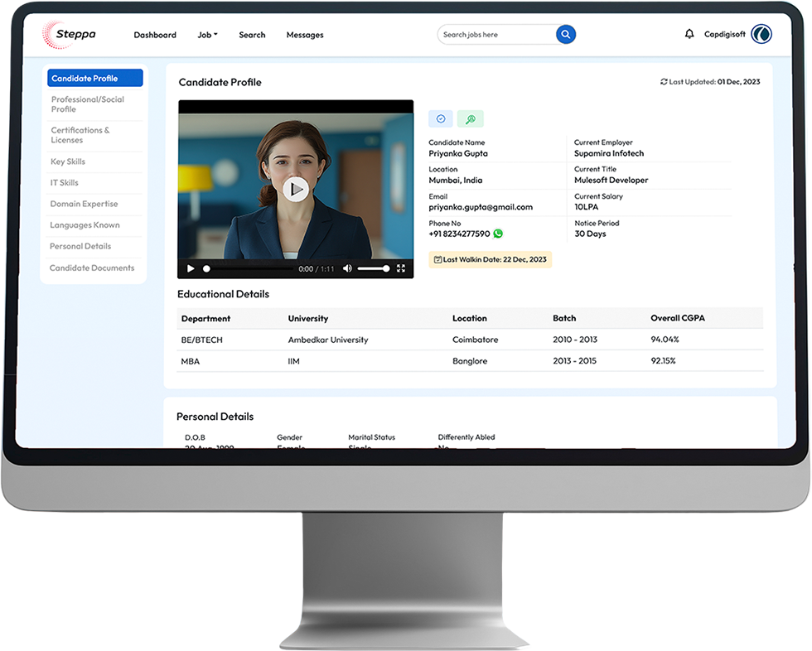
Task: Open the notifications bell
Action: [689, 34]
